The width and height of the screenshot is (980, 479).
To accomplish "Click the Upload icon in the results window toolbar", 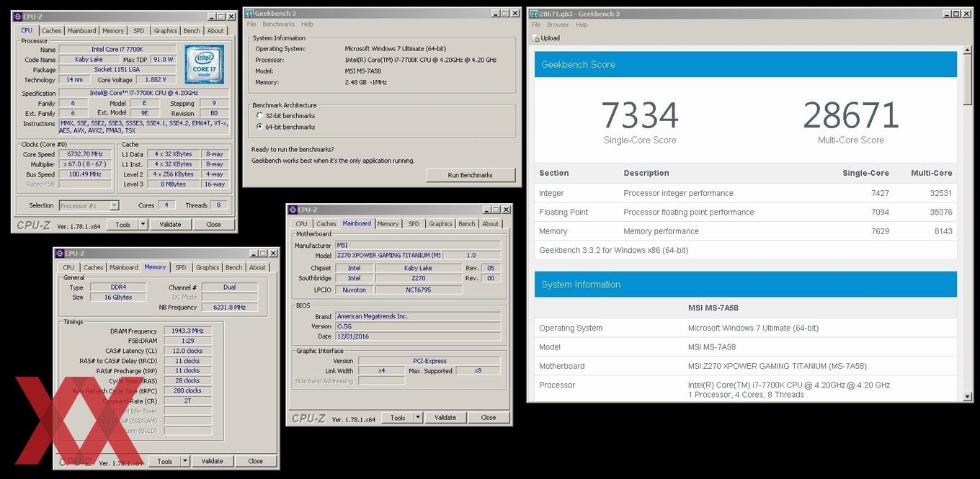I will click(535, 38).
